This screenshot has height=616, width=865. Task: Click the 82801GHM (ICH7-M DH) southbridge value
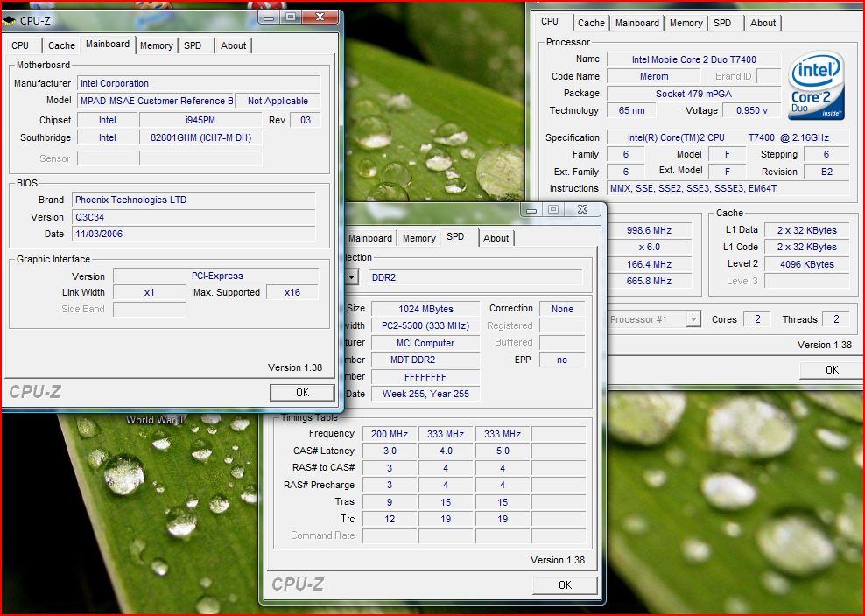(x=200, y=138)
